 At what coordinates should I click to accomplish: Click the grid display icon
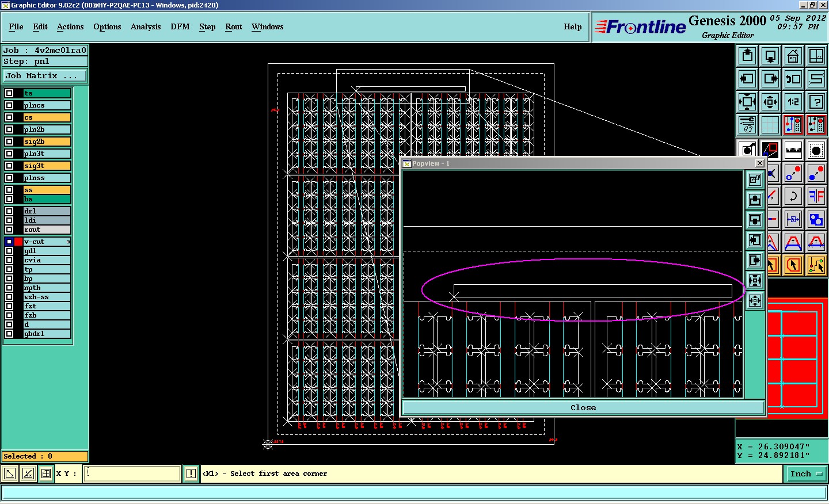(770, 124)
